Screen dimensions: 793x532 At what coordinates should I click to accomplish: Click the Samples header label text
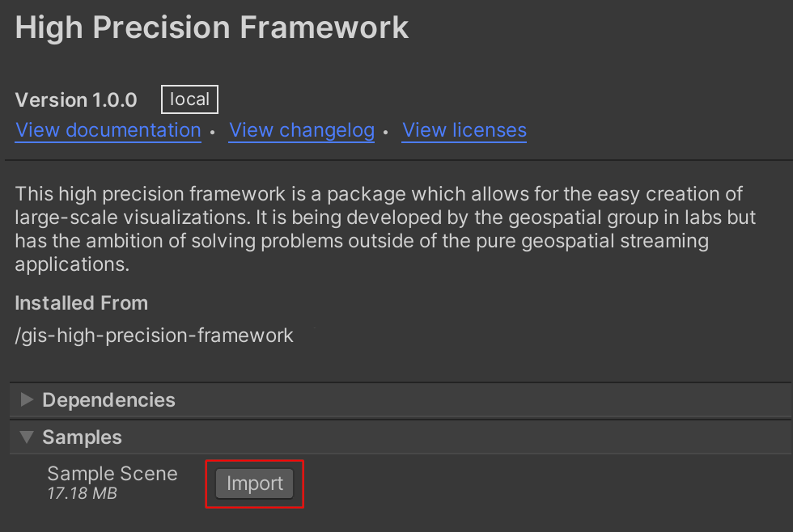[82, 437]
